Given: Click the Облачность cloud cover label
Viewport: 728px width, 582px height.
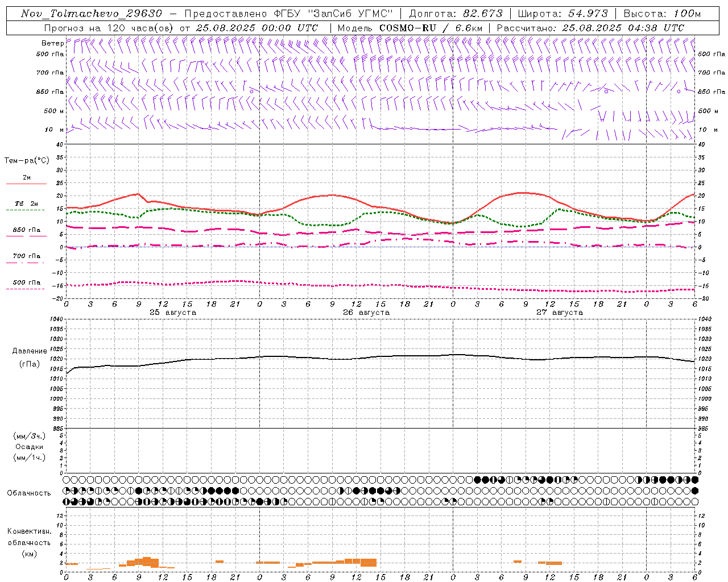Looking at the screenshot, I should click(x=29, y=493).
